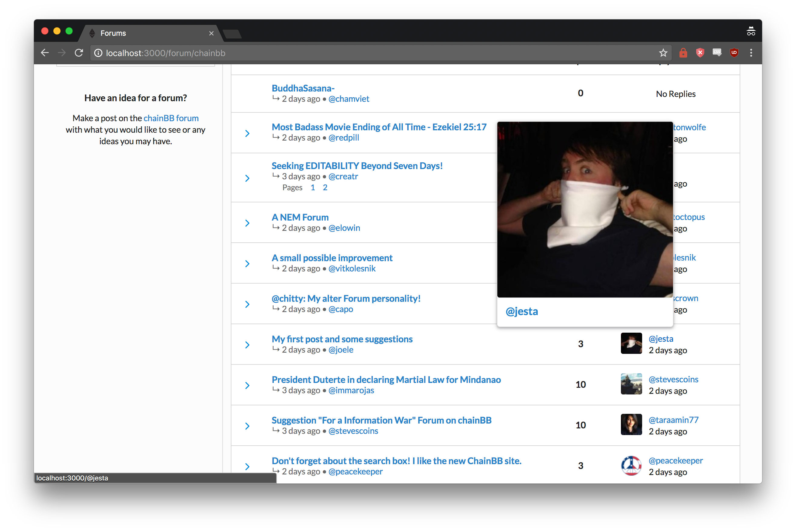Bookmark this page with the star icon
The height and width of the screenshot is (532, 796).
663,53
